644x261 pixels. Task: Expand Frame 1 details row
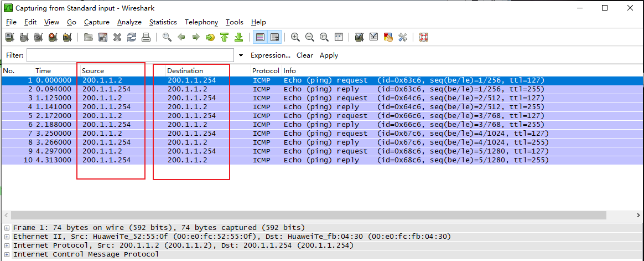point(7,228)
